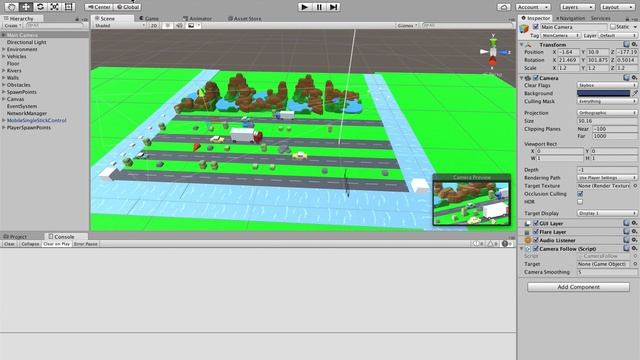Image resolution: width=640 pixels, height=360 pixels.
Task: Open the Asset Store tab
Action: point(244,18)
